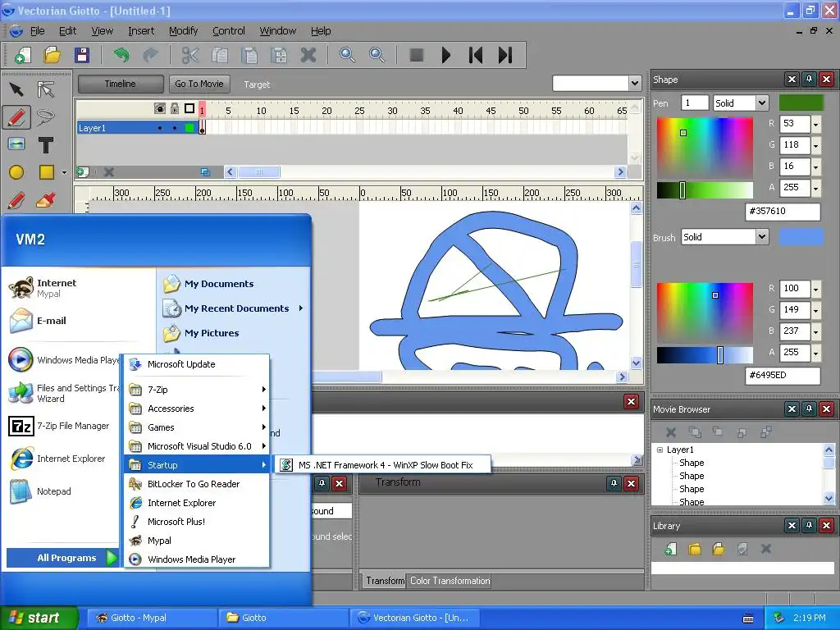Expand the Accessories submenu arrow

pyautogui.click(x=263, y=409)
